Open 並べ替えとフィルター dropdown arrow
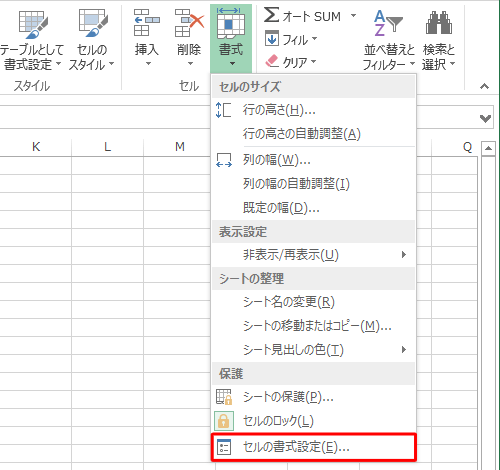Viewport: 500px width, 470px height. click(x=412, y=64)
